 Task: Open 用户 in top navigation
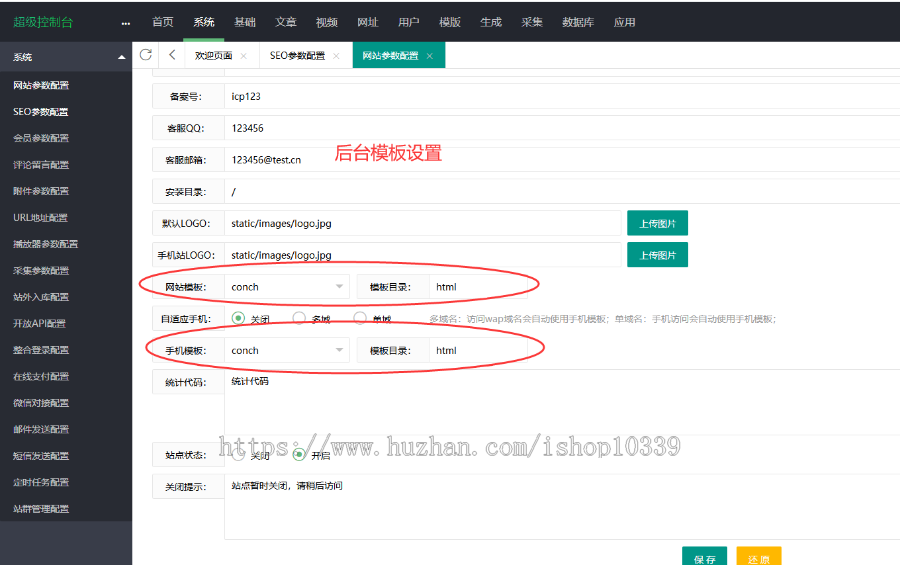(409, 22)
